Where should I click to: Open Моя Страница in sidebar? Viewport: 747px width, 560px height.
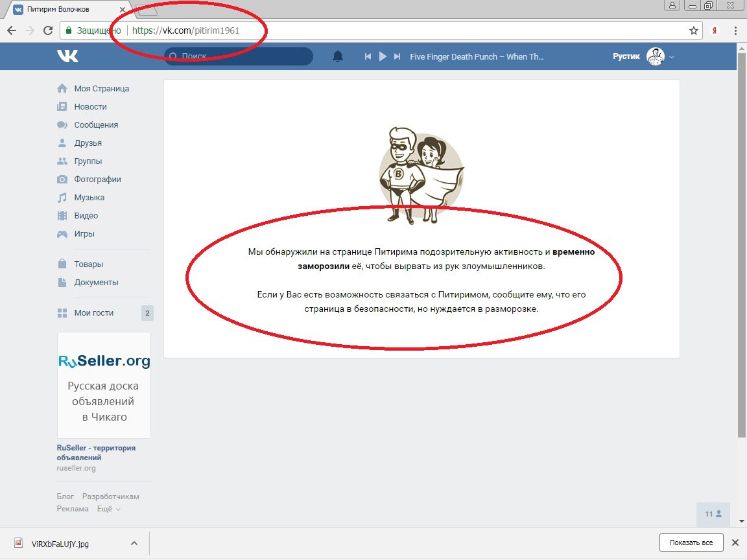click(101, 88)
